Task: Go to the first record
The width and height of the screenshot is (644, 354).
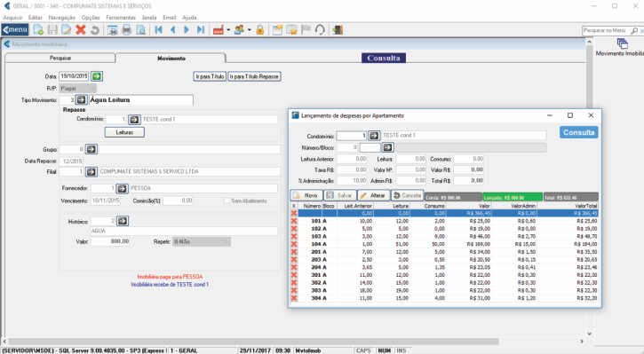Action: click(158, 29)
